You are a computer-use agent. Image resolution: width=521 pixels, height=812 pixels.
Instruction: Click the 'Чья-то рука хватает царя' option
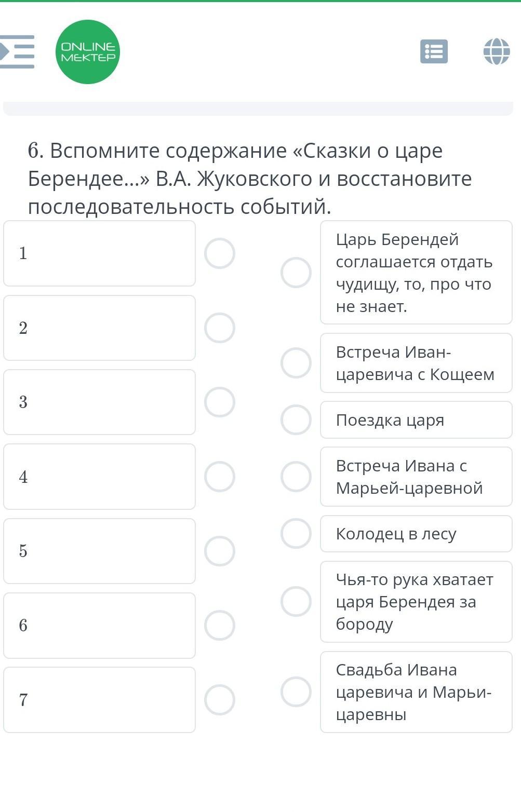416,602
